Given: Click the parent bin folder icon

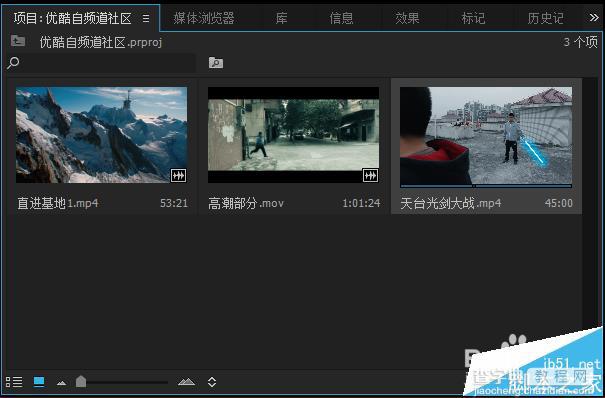Looking at the screenshot, I should 18,40.
